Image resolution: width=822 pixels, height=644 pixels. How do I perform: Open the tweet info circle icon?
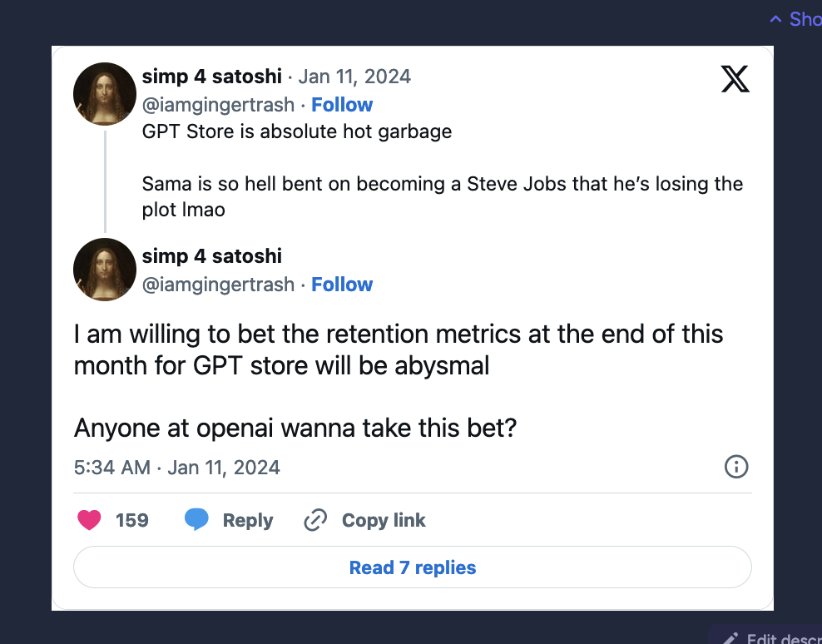[736, 466]
